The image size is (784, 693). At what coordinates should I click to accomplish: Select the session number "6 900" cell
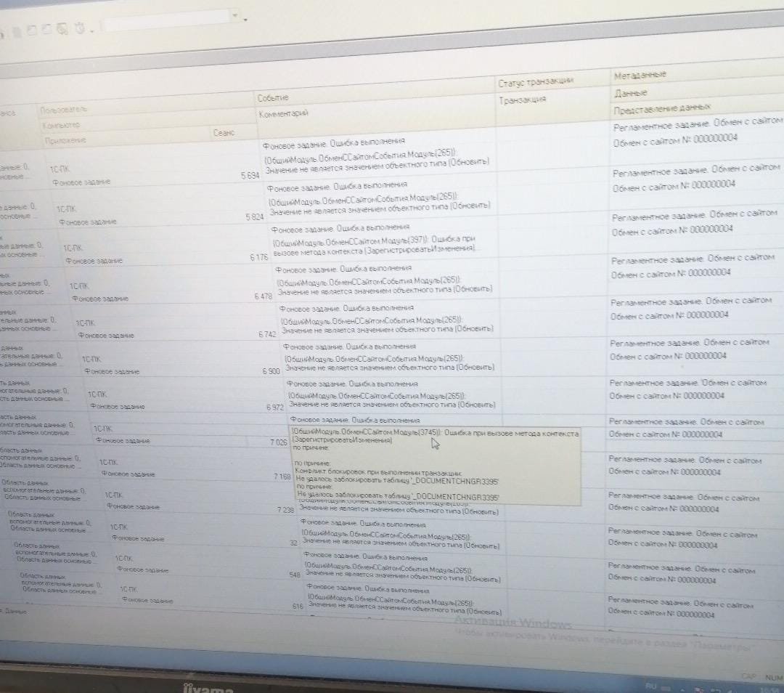point(271,371)
